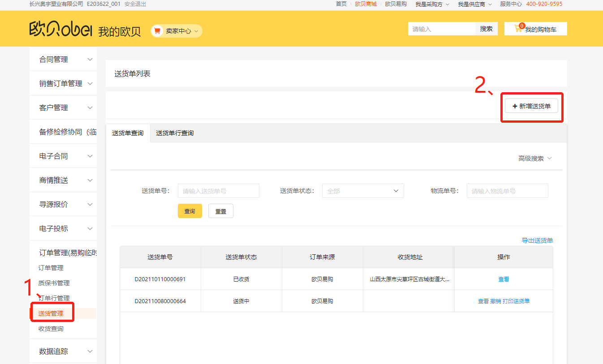Switch to 送货单行查询 tab
603x364 pixels.
pos(175,133)
